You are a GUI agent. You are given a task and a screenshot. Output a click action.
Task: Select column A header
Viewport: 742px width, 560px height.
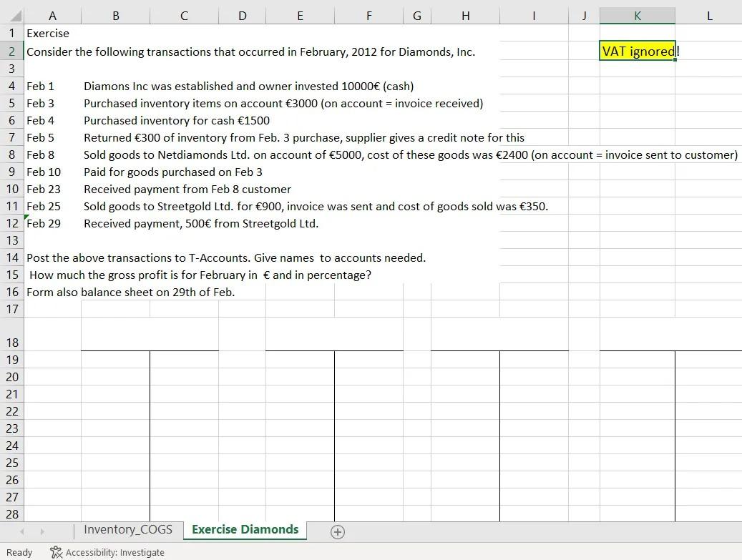(52, 16)
